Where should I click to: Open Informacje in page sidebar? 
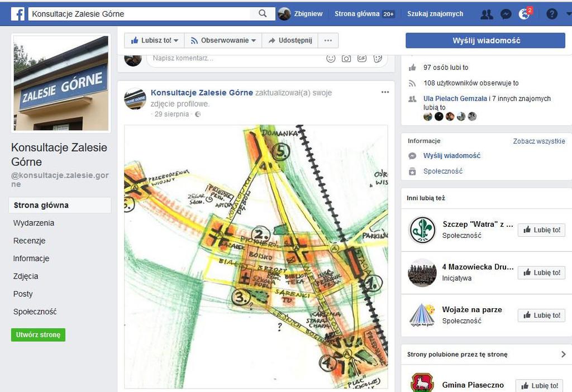click(31, 259)
